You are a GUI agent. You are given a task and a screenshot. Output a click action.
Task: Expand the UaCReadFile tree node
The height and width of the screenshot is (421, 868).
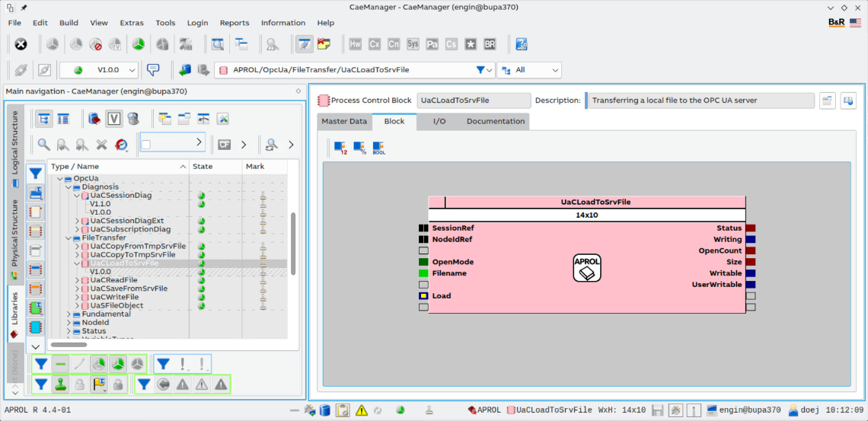pyautogui.click(x=77, y=280)
